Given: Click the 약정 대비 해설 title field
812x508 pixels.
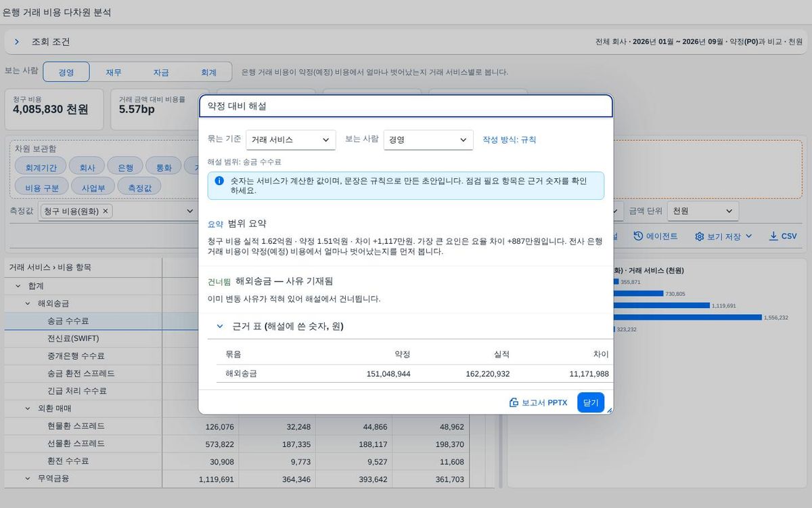Looking at the screenshot, I should click(406, 106).
